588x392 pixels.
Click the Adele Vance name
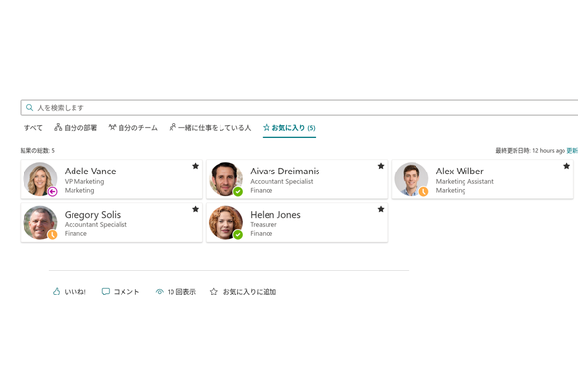[90, 171]
